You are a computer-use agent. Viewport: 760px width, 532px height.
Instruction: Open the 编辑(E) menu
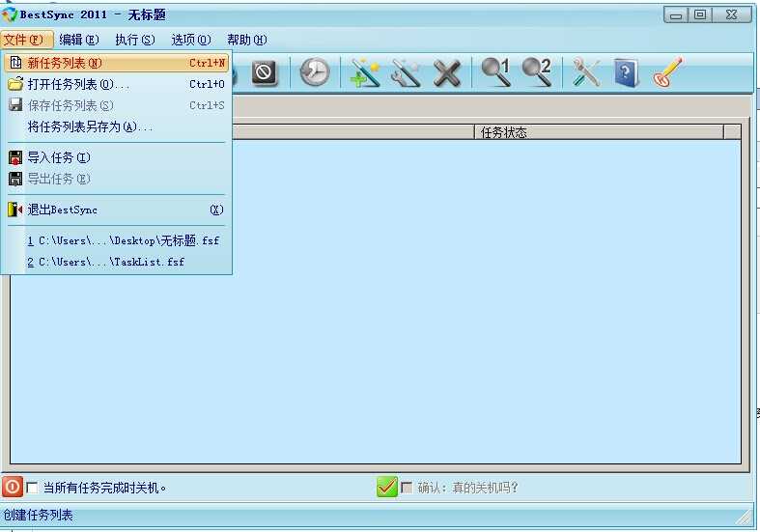pos(79,40)
